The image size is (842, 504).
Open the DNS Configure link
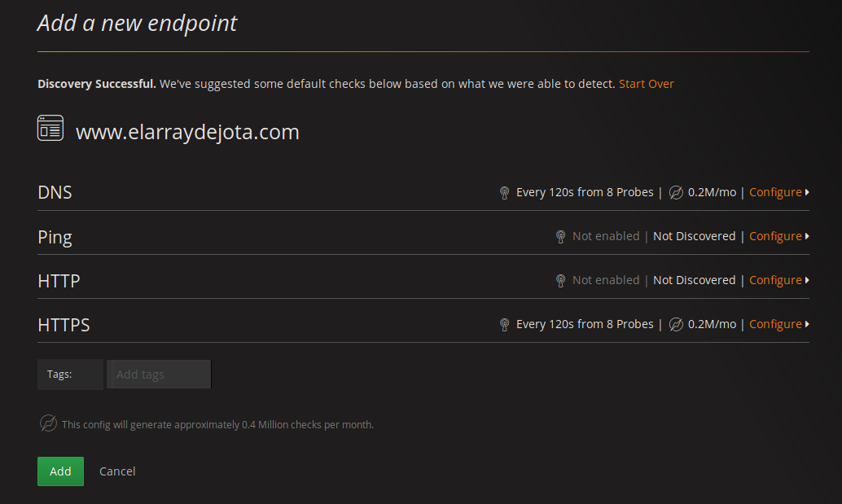click(x=775, y=192)
